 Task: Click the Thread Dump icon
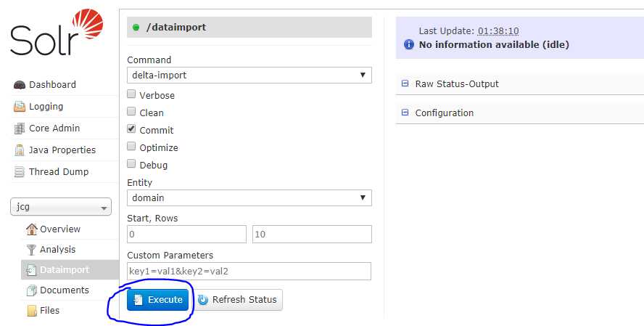[x=20, y=172]
